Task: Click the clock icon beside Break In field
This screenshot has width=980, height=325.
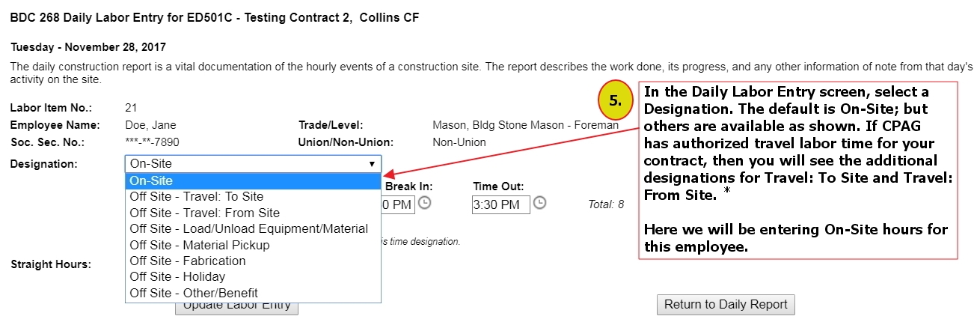Action: tap(424, 203)
